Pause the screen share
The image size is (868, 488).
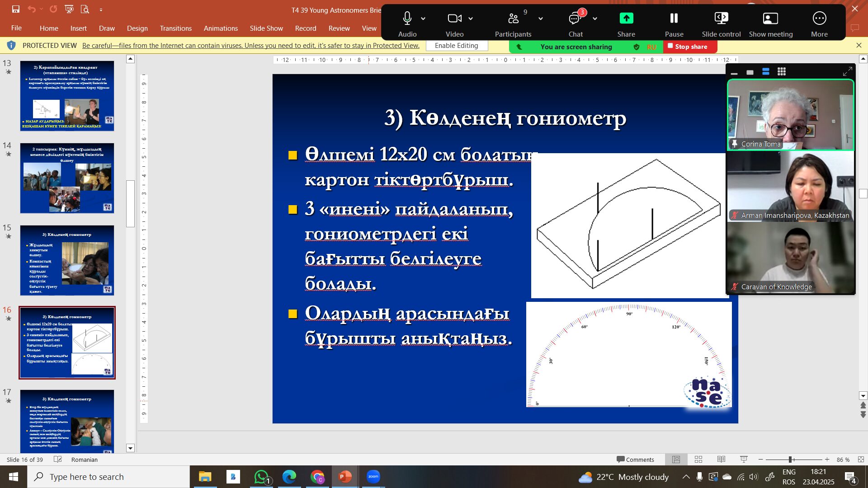point(674,19)
